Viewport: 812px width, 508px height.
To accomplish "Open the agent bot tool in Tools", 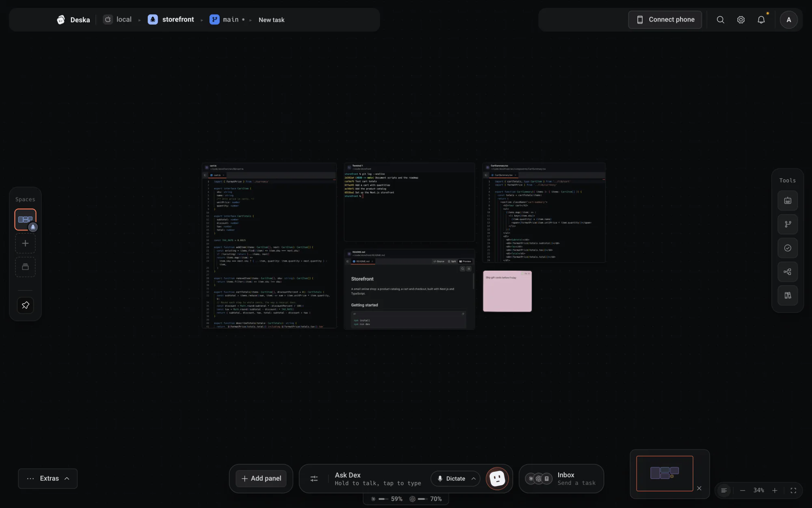I will 787,200.
